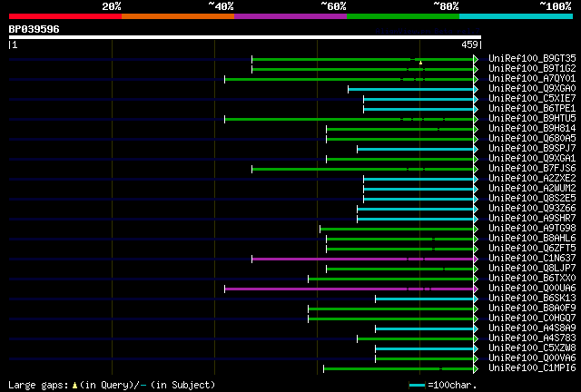Click the white query sequence bar
The height and width of the screenshot is (392, 581).
click(x=245, y=37)
